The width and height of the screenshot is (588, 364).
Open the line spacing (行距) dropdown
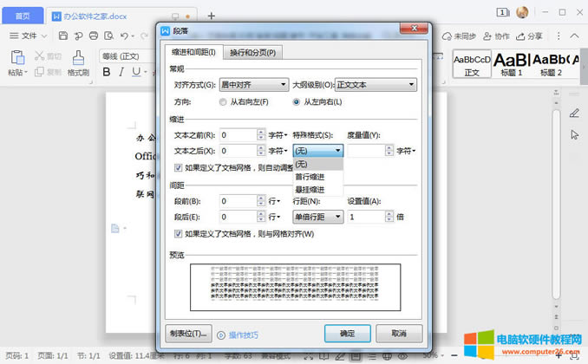click(x=318, y=217)
